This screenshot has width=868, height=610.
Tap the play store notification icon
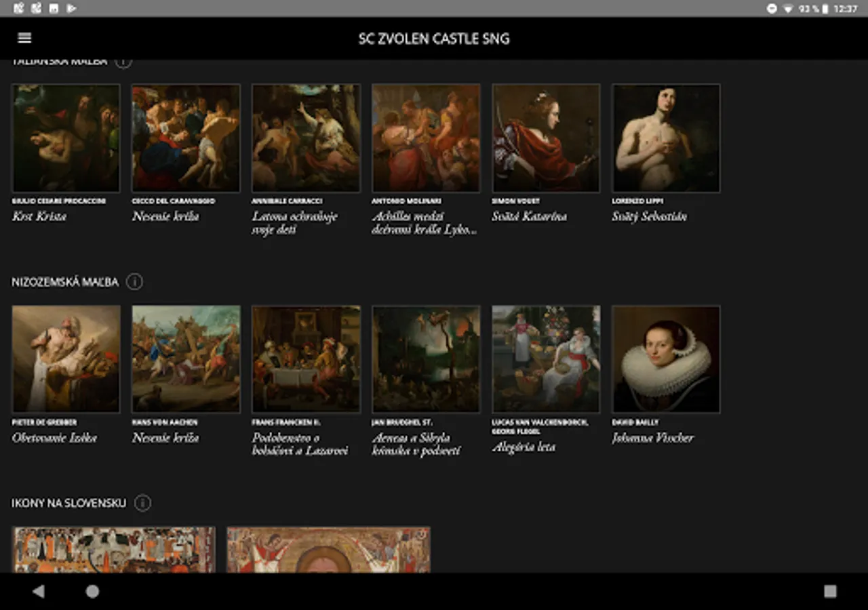point(72,9)
